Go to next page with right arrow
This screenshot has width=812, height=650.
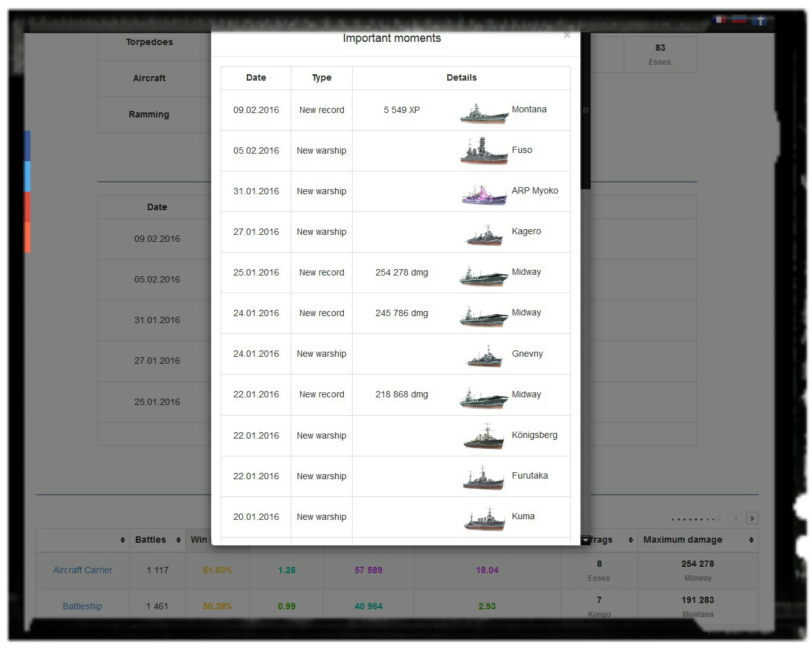pyautogui.click(x=752, y=519)
